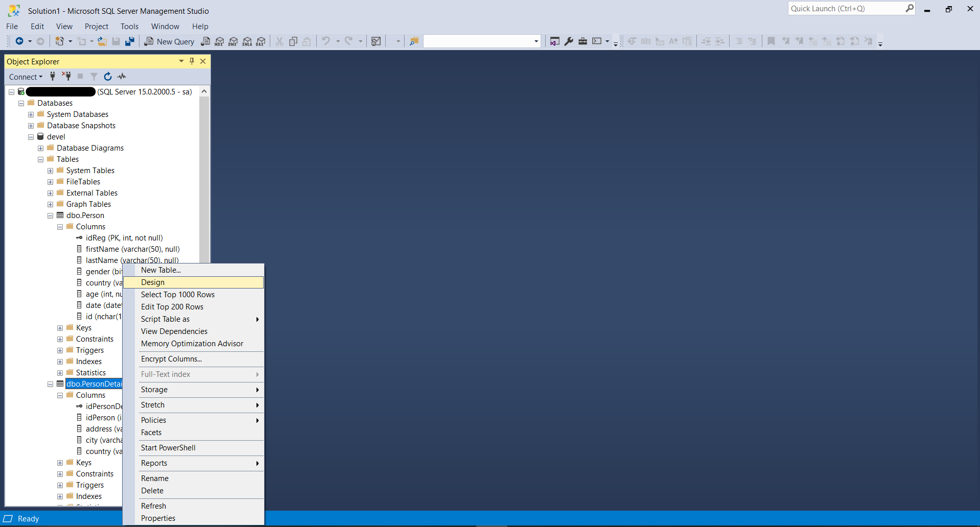Pin the Object Explorer panel
The height and width of the screenshot is (527, 980).
pos(192,61)
